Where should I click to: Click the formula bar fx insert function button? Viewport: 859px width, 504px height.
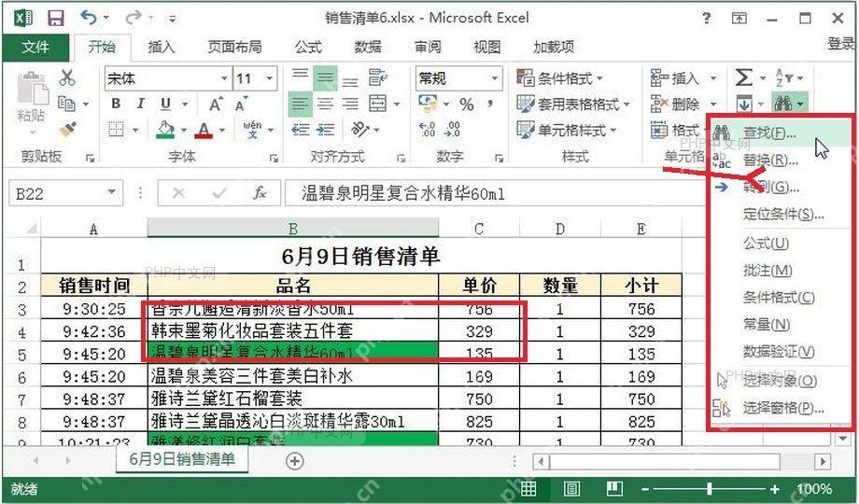[260, 193]
